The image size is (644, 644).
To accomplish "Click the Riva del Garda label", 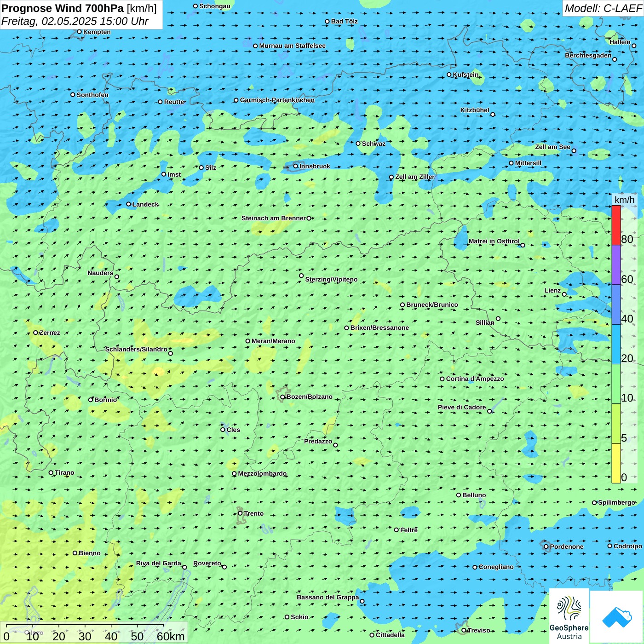I will coord(159,563).
